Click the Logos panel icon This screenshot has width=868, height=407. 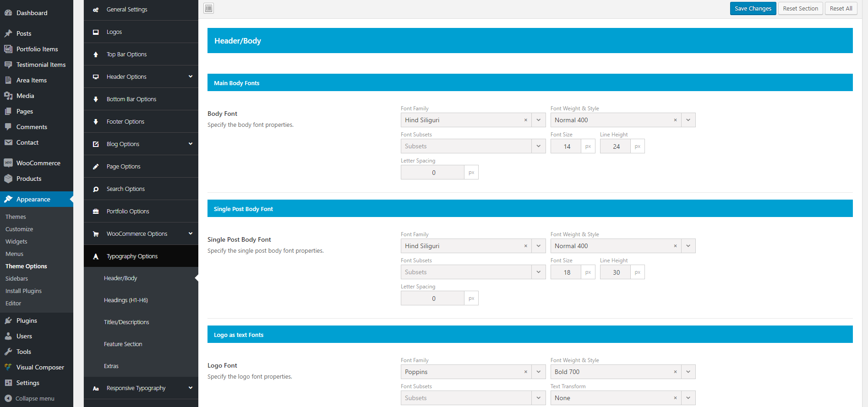[96, 32]
